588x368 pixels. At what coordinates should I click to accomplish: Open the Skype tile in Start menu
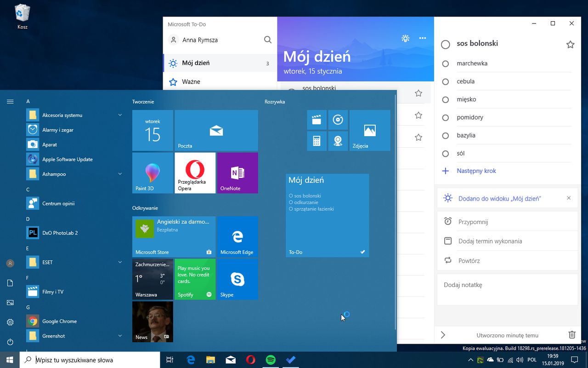tap(237, 279)
